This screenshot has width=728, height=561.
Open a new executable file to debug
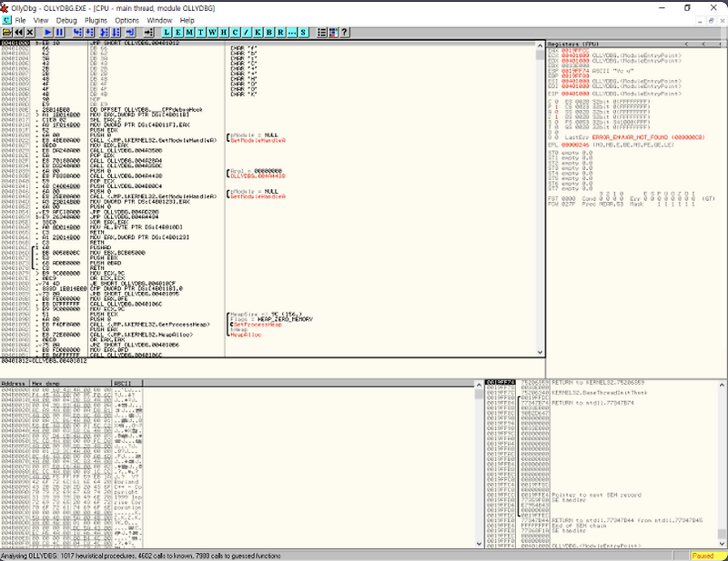click(x=7, y=33)
